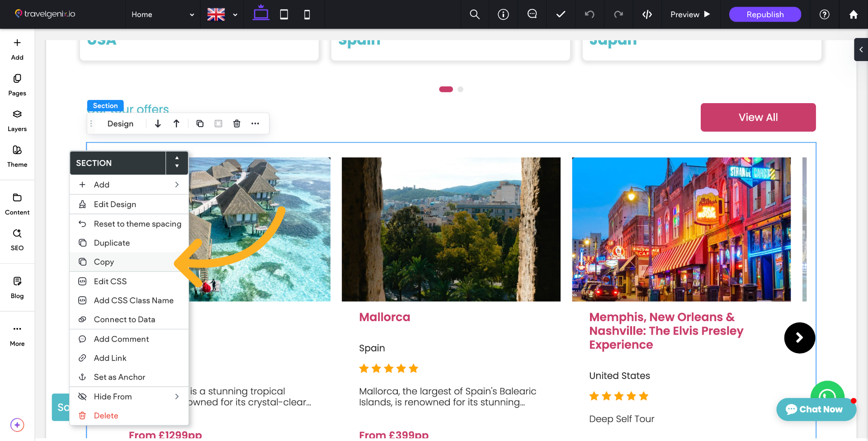The width and height of the screenshot is (868, 441).
Task: Open developer mode code icon
Action: click(x=647, y=14)
